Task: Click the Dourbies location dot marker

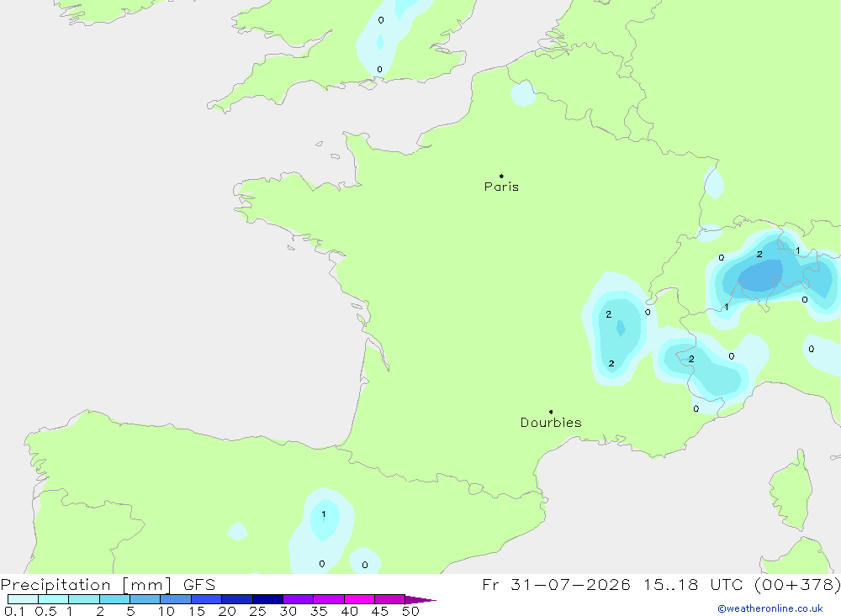Action: click(x=551, y=412)
